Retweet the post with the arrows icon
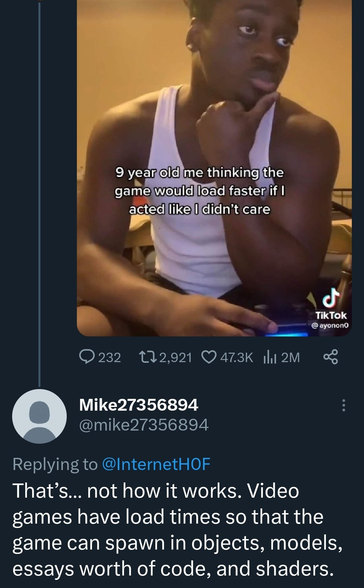This screenshot has width=364, height=588. pyautogui.click(x=148, y=357)
